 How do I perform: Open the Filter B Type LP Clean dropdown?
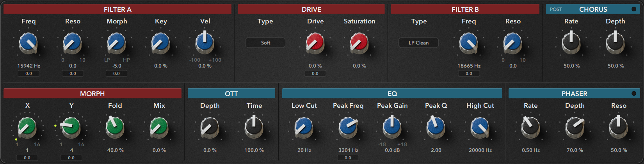point(418,43)
